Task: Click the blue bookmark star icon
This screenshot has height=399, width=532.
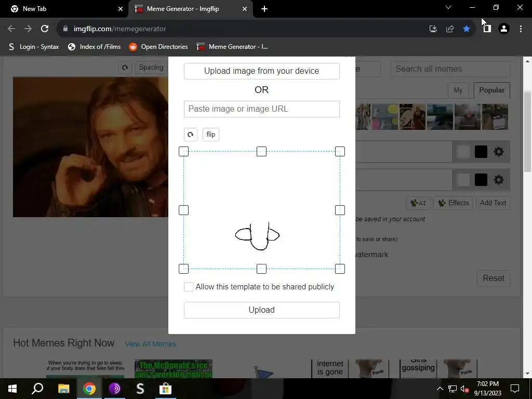Action: [x=467, y=29]
